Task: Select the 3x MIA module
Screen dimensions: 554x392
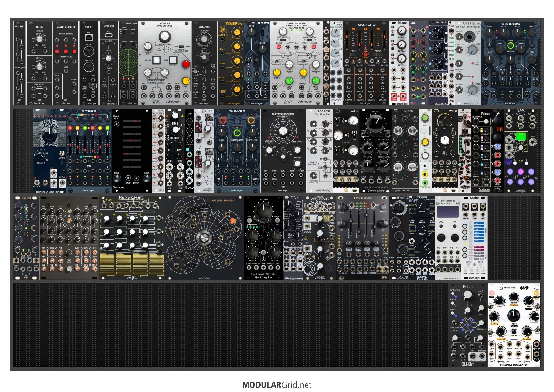Action: point(438,63)
